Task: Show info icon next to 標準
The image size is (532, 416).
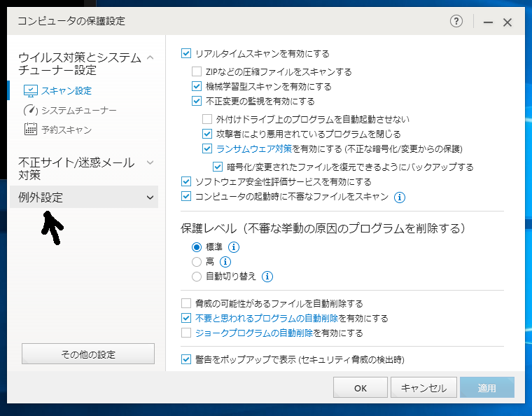Action: pyautogui.click(x=233, y=247)
